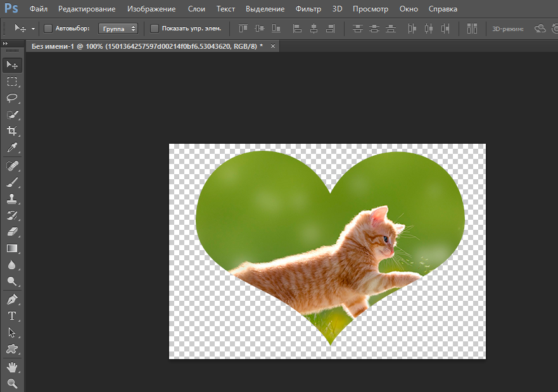558x392 pixels.
Task: Choose the Hand tool
Action: (12, 367)
